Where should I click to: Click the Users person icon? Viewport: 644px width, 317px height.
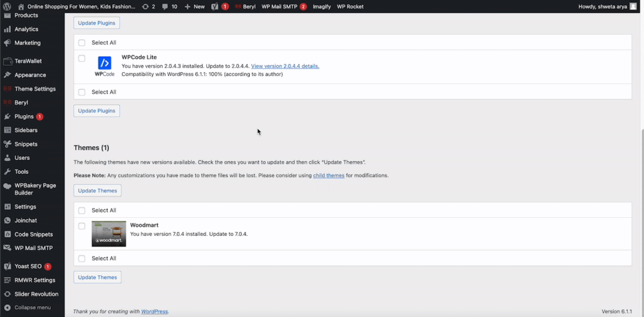pos(7,157)
